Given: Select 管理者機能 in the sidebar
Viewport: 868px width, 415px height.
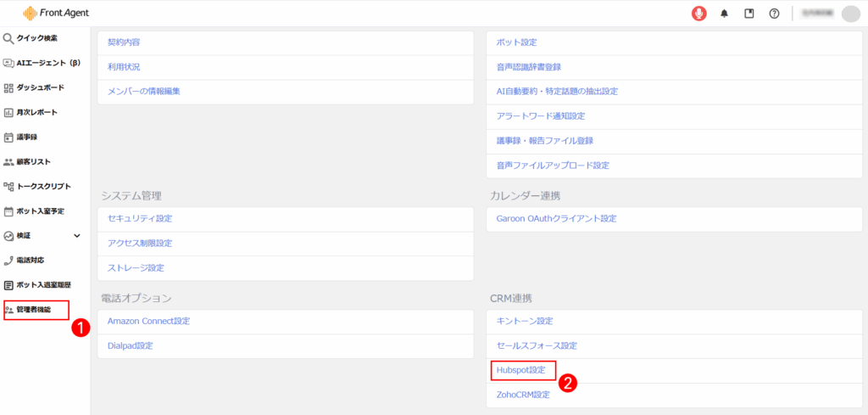Looking at the screenshot, I should (x=34, y=310).
